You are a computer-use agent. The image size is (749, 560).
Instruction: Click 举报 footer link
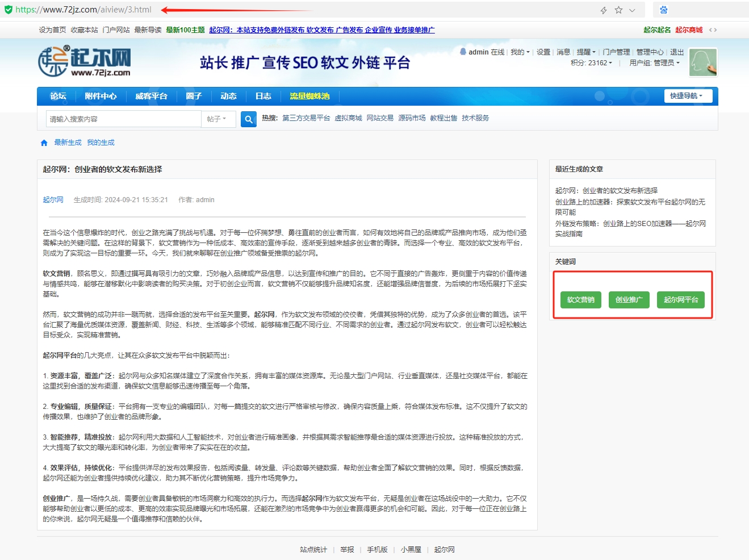[x=347, y=550]
